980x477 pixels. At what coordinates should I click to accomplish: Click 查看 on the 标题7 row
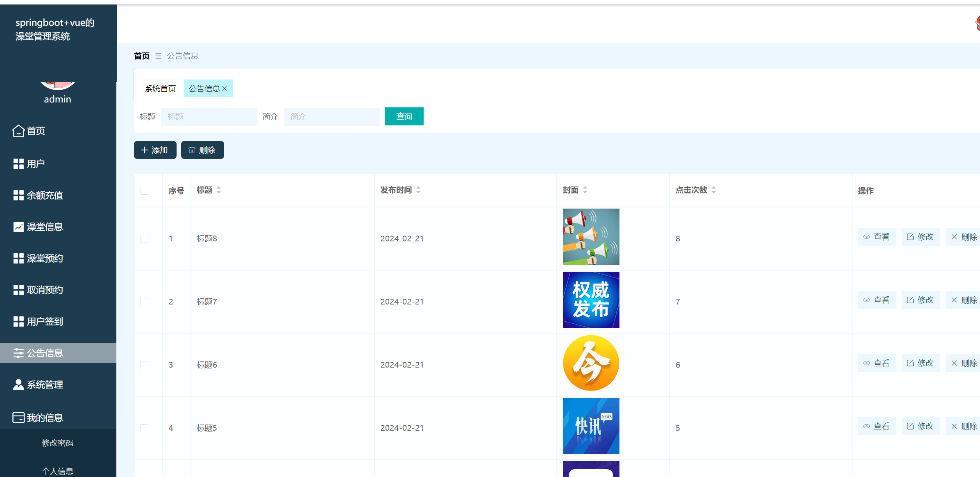point(877,300)
